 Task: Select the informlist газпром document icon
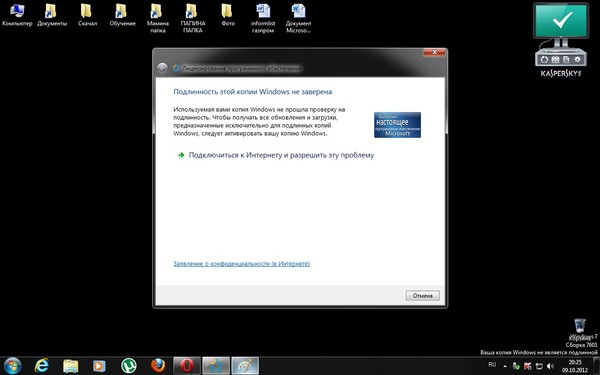[x=263, y=18]
